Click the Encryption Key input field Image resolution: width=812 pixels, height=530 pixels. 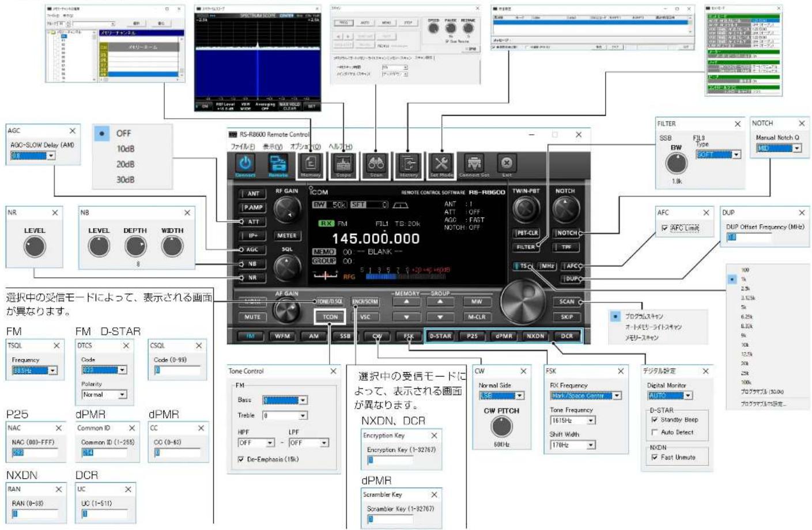point(390,460)
